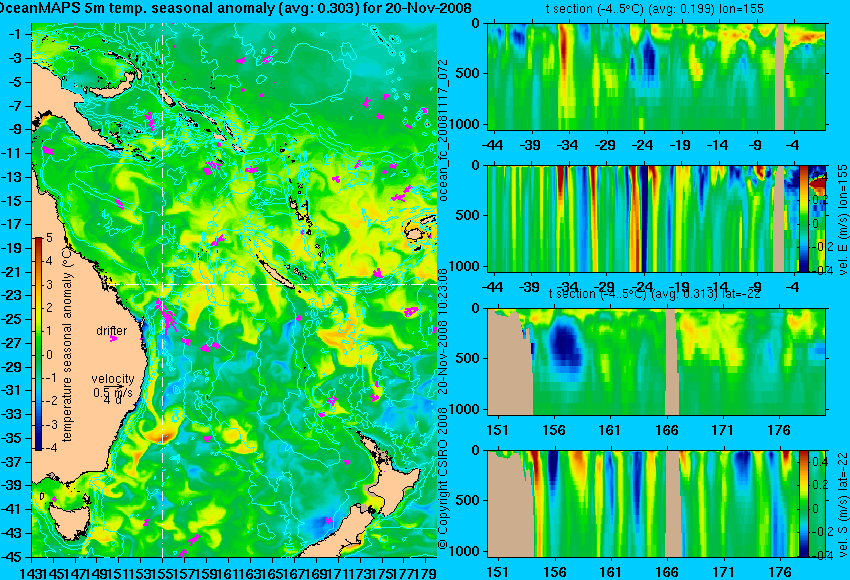The width and height of the screenshot is (850, 580).
Task: Click New Zealand's North Island on the map
Action: click(398, 484)
